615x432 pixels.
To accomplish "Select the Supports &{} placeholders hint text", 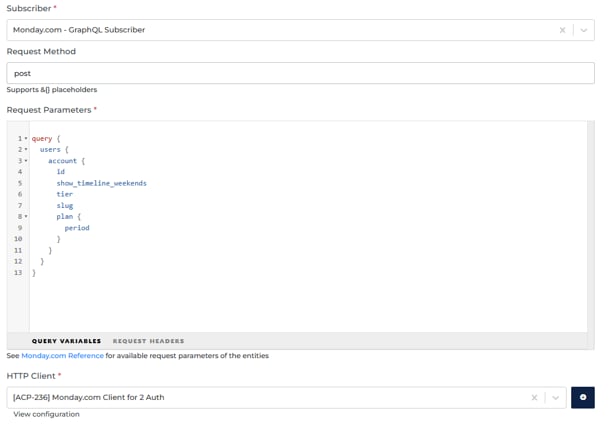I will pyautogui.click(x=52, y=89).
